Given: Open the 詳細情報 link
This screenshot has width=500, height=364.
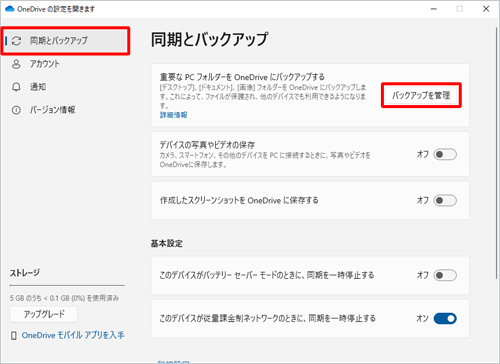Looking at the screenshot, I should coord(173,115).
